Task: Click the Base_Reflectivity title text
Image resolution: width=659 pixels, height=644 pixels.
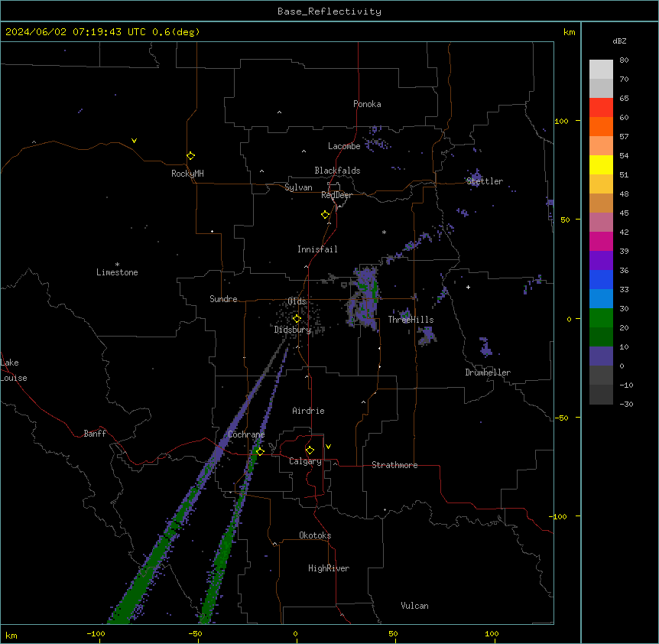Action: tap(329, 11)
